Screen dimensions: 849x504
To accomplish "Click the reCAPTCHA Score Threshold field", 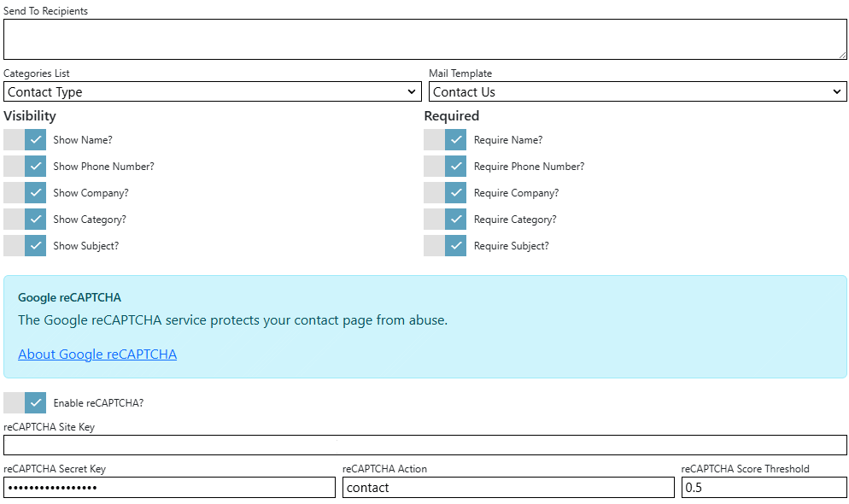I will 764,488.
